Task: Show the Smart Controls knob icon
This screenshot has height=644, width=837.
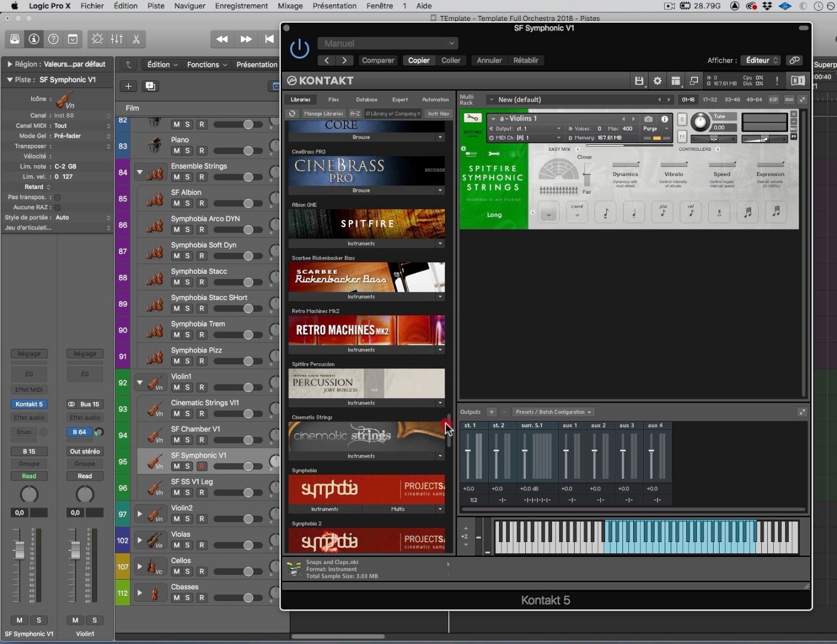Action: point(97,39)
